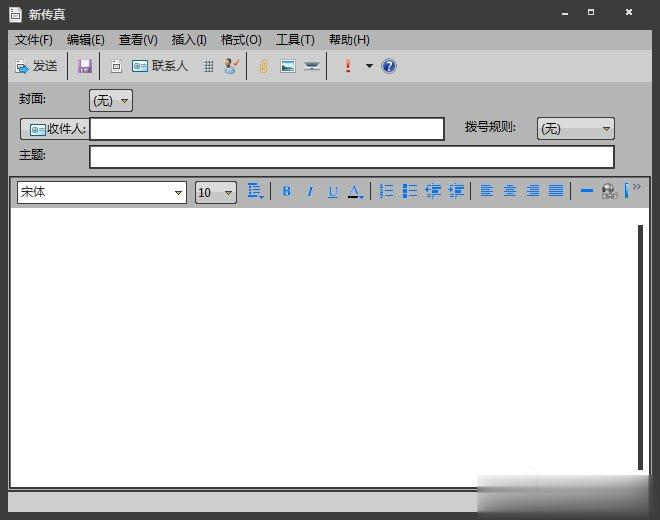Viewport: 660px width, 520px height.
Task: Open the 封面 cover page dropdown
Action: tap(111, 101)
